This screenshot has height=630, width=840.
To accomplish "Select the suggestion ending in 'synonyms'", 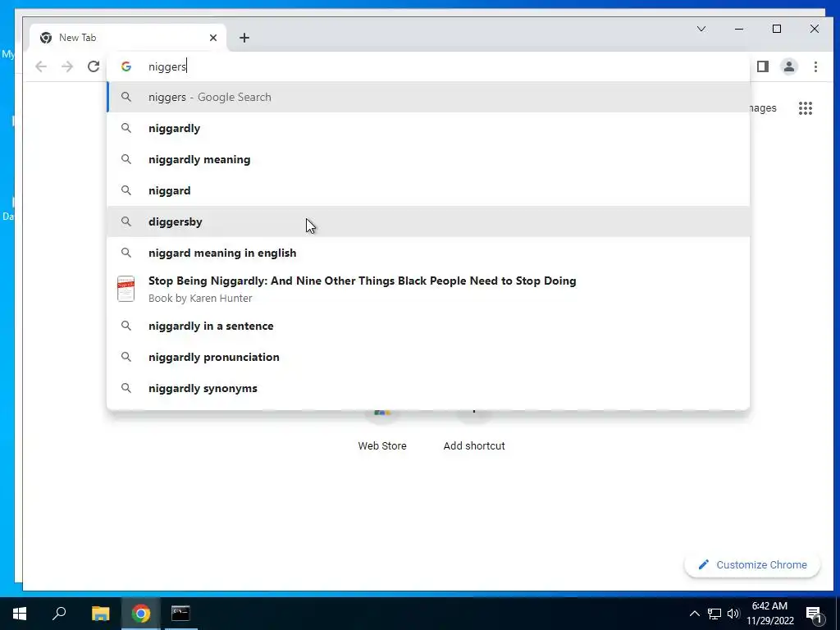I will click(428, 388).
